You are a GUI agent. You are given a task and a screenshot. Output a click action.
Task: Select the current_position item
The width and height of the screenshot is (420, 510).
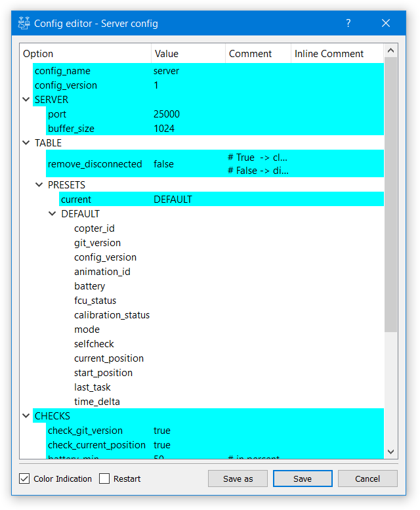pyautogui.click(x=108, y=358)
